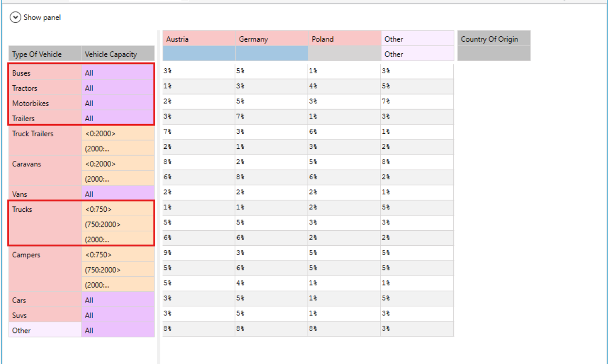The height and width of the screenshot is (364, 608).
Task: Select the Germany percentage in Trailers row
Action: [272, 116]
